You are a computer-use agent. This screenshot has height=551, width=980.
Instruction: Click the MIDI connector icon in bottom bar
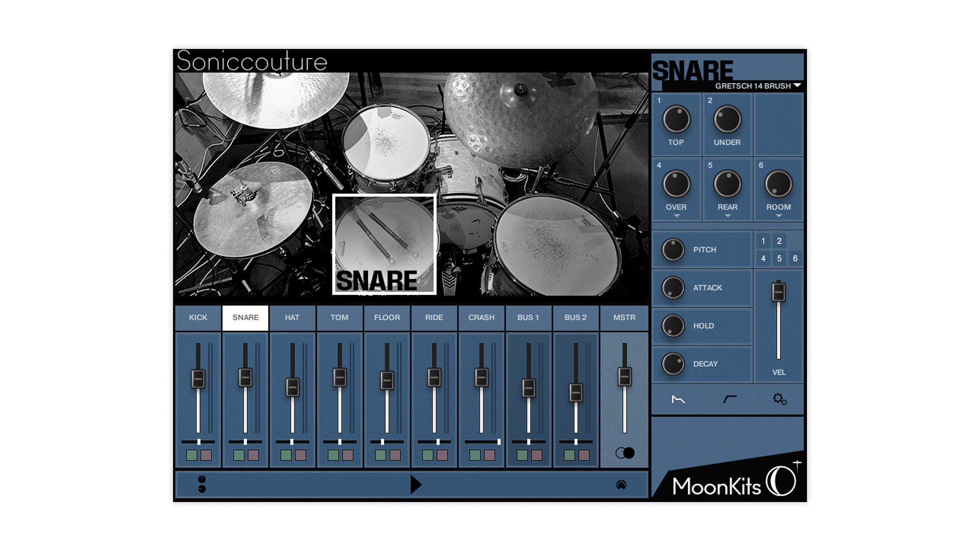[x=621, y=485]
